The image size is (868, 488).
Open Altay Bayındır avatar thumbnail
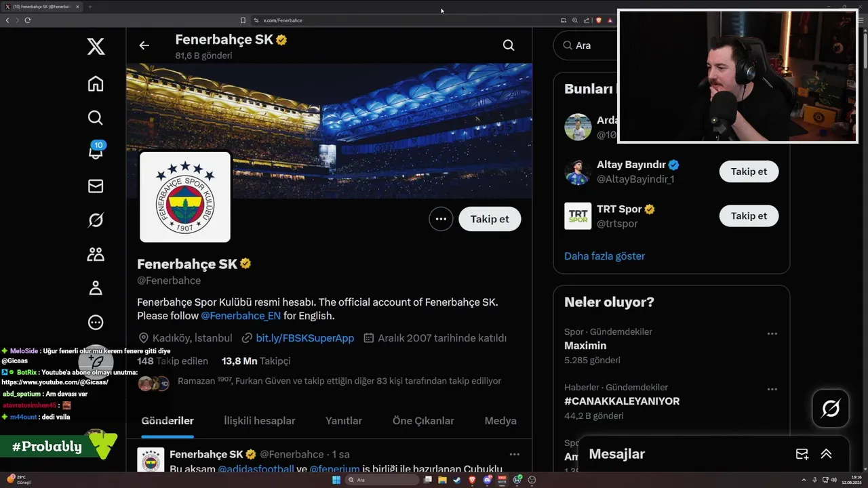(x=578, y=171)
